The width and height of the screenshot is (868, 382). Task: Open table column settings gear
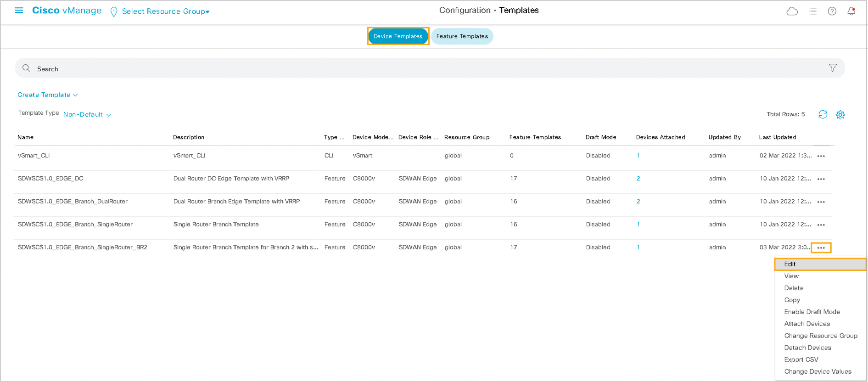tap(840, 115)
